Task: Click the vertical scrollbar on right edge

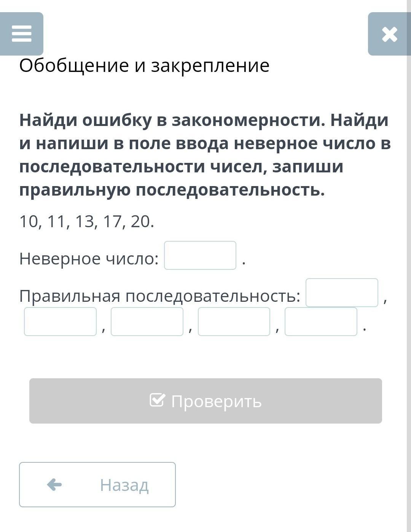Action: click(x=409, y=266)
